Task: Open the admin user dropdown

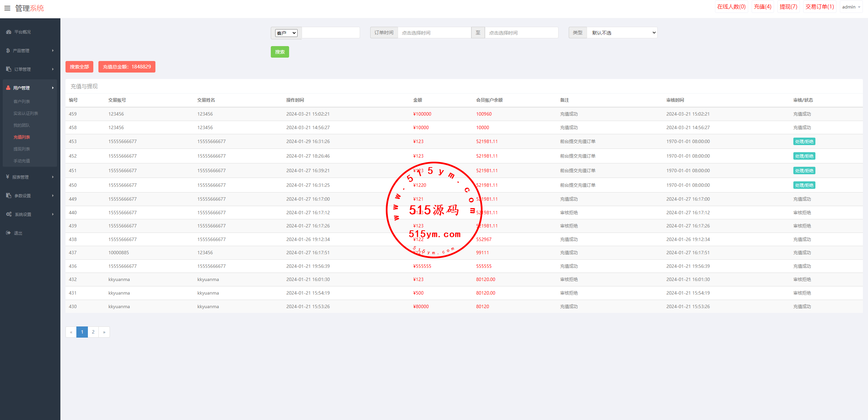Action: pos(851,7)
